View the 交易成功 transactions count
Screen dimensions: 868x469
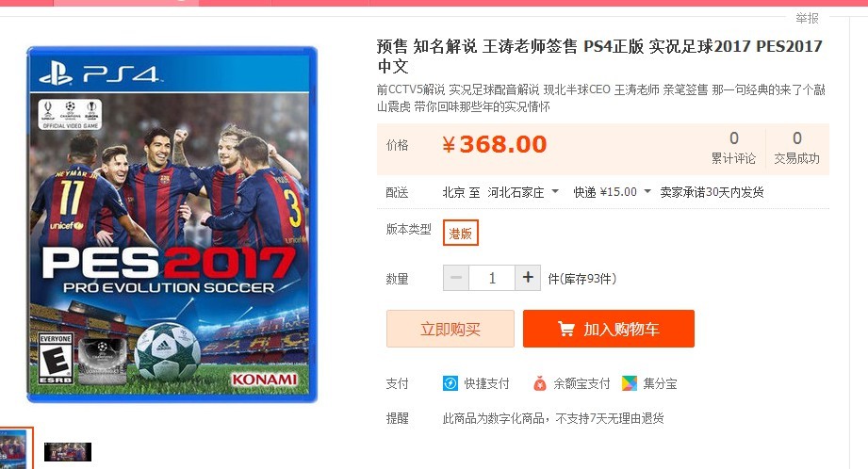(x=796, y=149)
